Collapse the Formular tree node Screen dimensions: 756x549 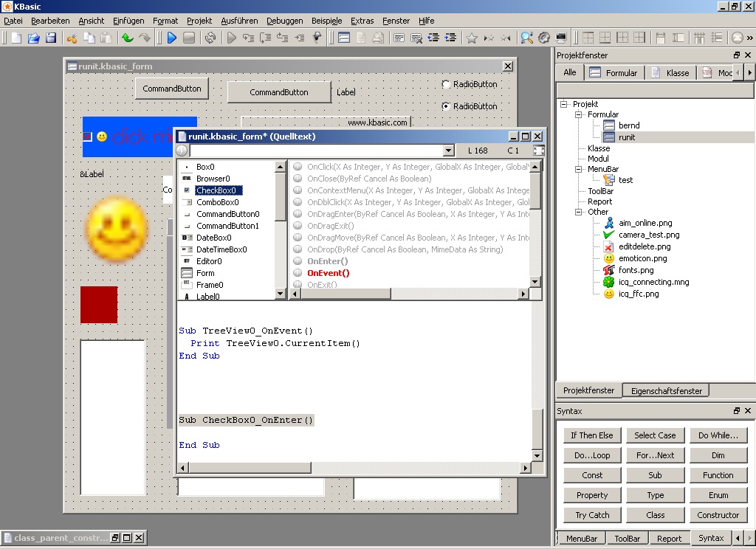click(580, 115)
